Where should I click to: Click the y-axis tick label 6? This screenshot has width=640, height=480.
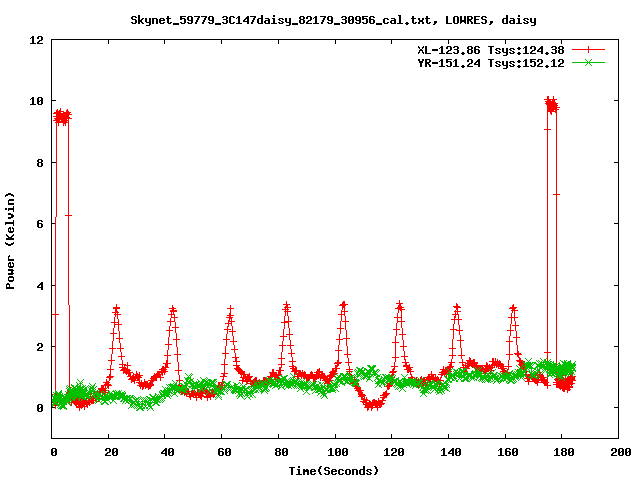click(40, 224)
